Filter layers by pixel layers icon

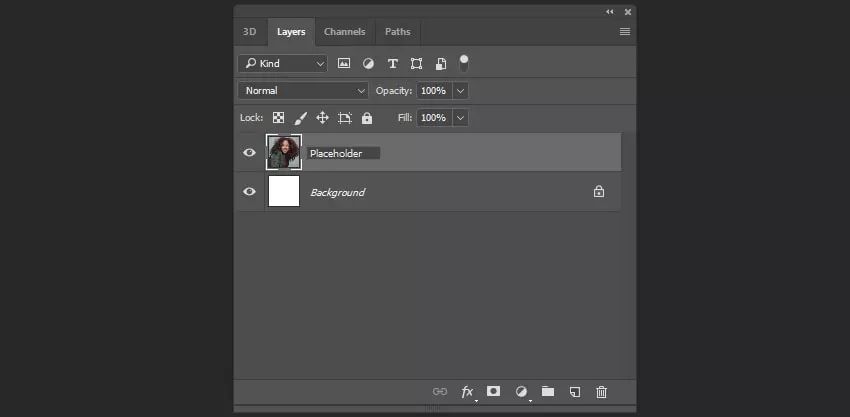[x=344, y=63]
